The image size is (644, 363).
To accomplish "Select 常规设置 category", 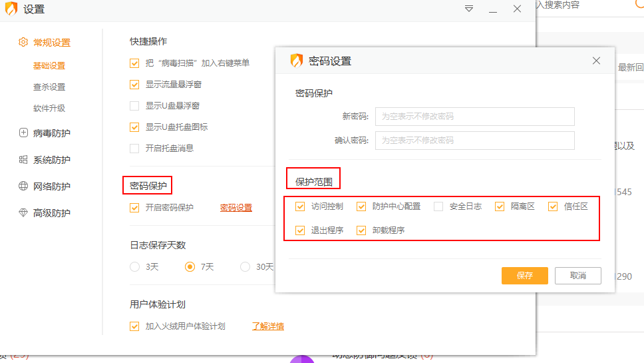I will pyautogui.click(x=52, y=43).
